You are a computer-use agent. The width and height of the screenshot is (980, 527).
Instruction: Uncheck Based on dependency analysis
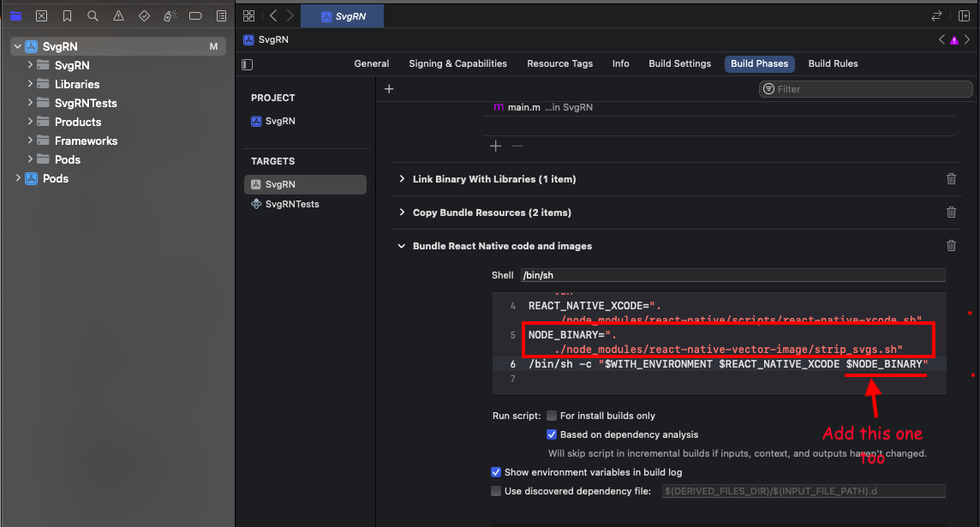[552, 434]
